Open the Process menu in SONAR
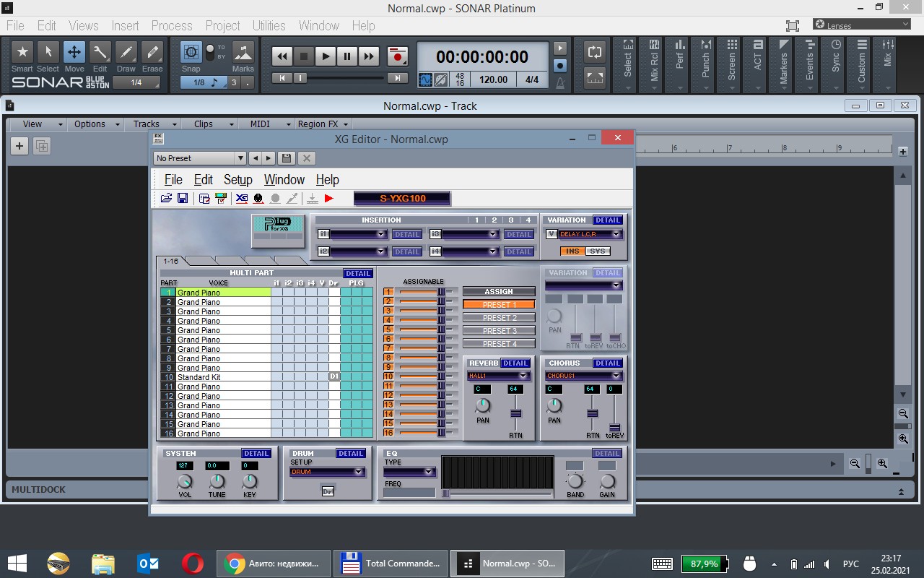 coord(172,25)
